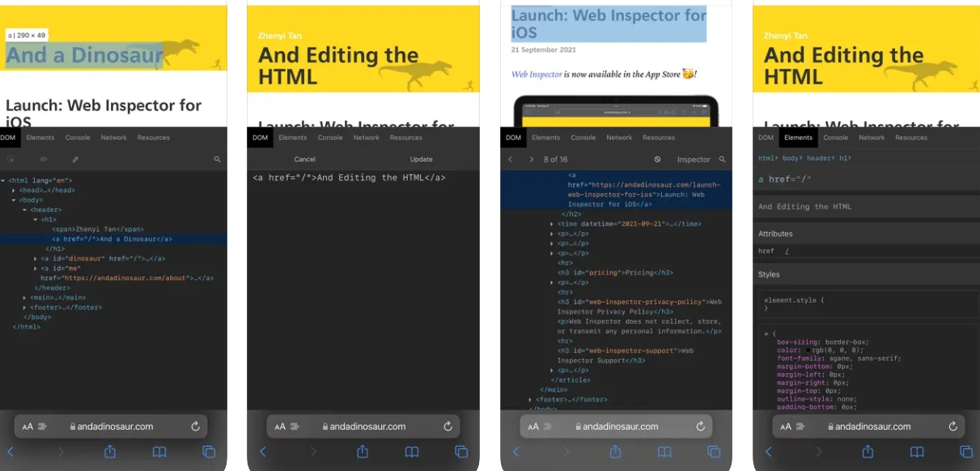980x471 pixels.
Task: Tap the Share icon in second phone
Action: point(363,452)
